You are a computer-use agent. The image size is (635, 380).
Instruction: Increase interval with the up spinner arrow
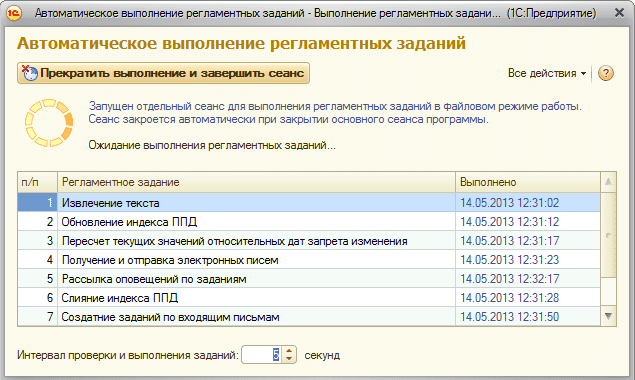pos(289,351)
